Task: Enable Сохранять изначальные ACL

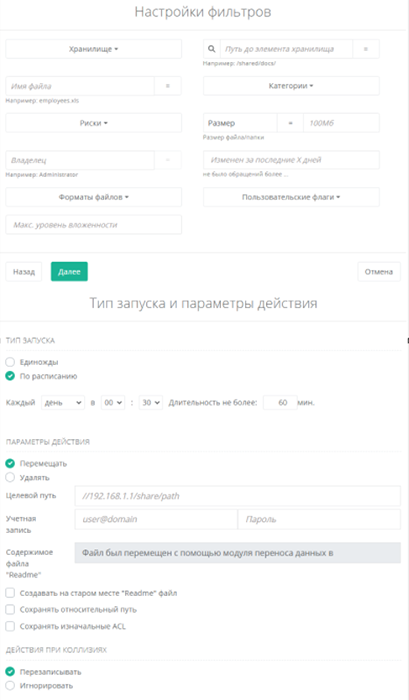Action: coord(10,626)
